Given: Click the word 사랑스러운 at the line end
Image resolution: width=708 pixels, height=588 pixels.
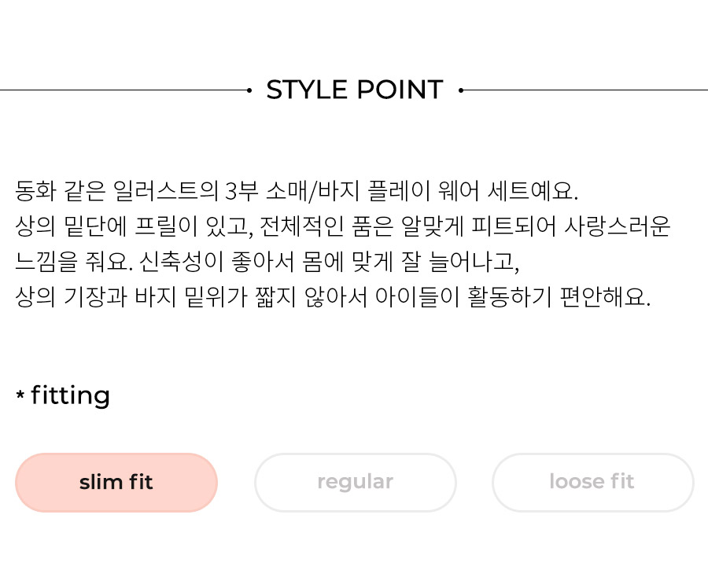Looking at the screenshot, I should (x=618, y=226).
